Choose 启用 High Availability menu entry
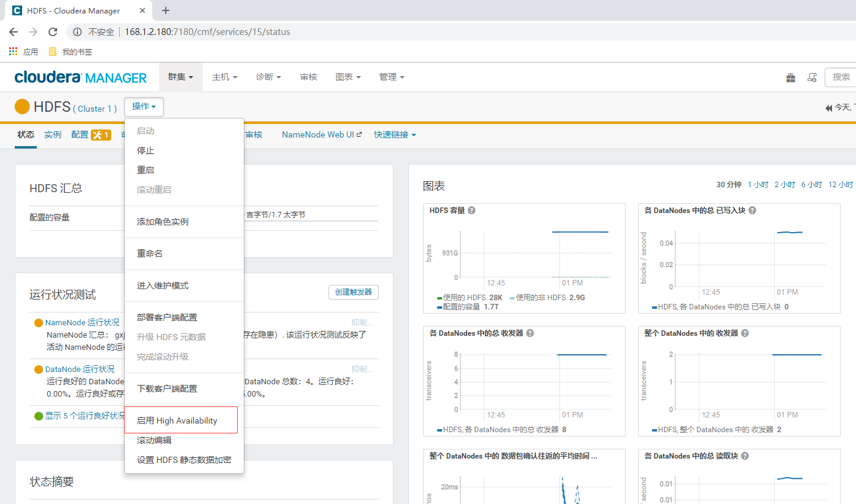 pyautogui.click(x=184, y=421)
